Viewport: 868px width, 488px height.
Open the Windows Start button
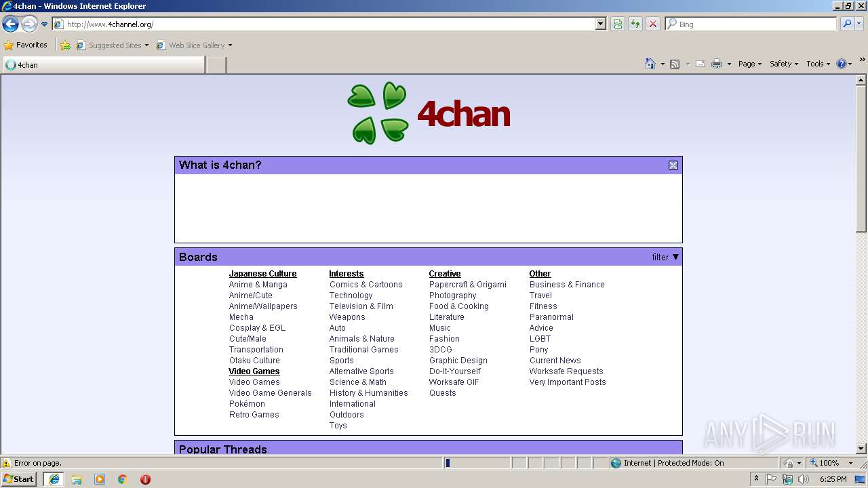[18, 479]
